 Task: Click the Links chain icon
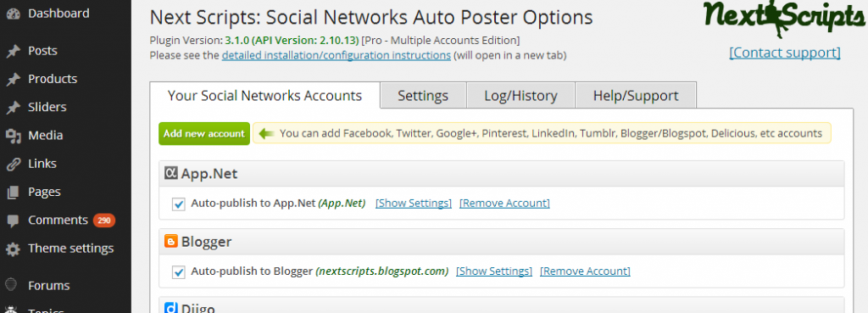(x=14, y=164)
